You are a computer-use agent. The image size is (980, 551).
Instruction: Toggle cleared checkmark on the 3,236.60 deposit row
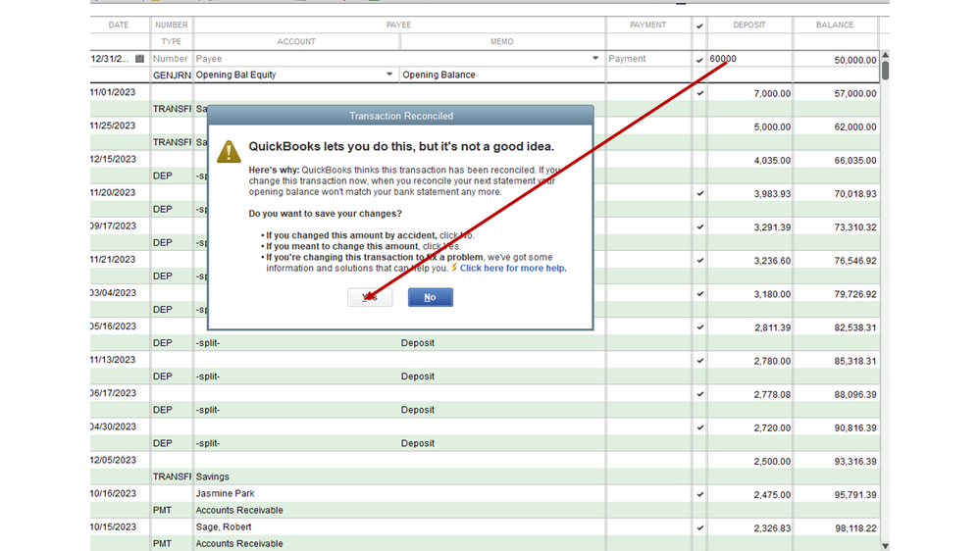700,261
